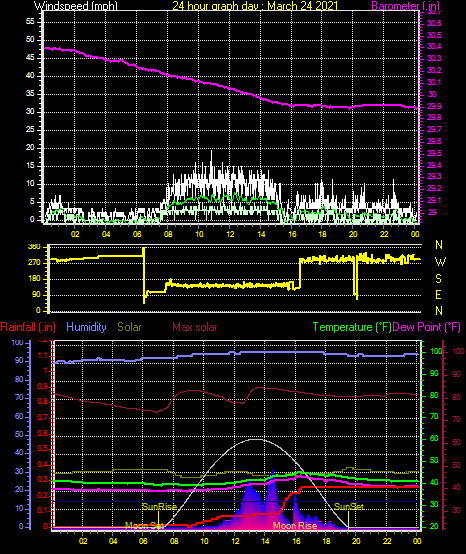Click the Temperature (°F) legend label
Screen dimensions: 466x554
point(352,327)
